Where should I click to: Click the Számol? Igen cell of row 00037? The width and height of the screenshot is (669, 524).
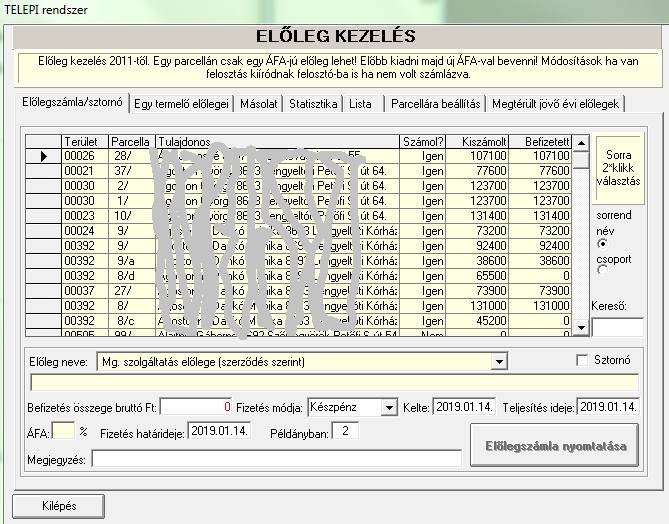(x=422, y=291)
